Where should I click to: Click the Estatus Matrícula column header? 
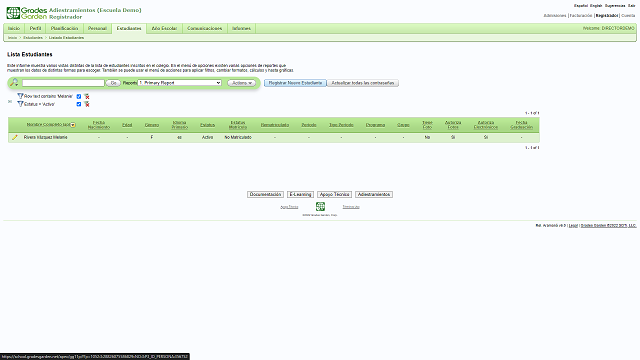click(238, 125)
